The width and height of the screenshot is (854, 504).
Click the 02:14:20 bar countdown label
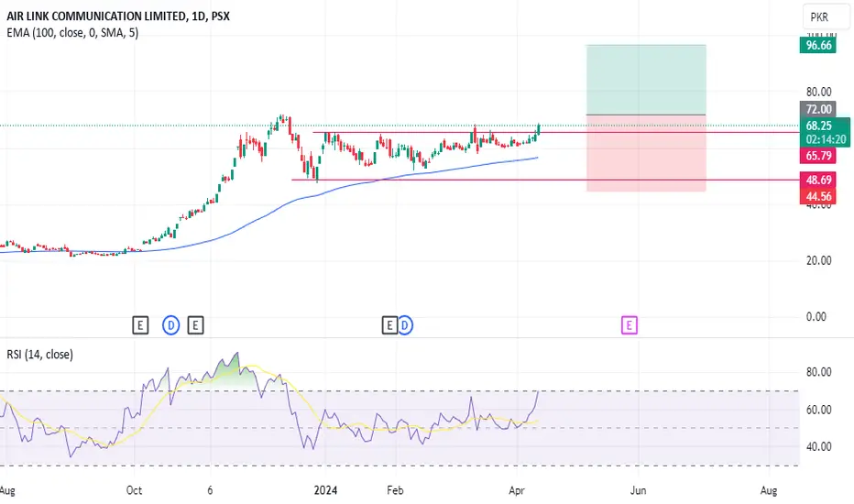pos(826,139)
